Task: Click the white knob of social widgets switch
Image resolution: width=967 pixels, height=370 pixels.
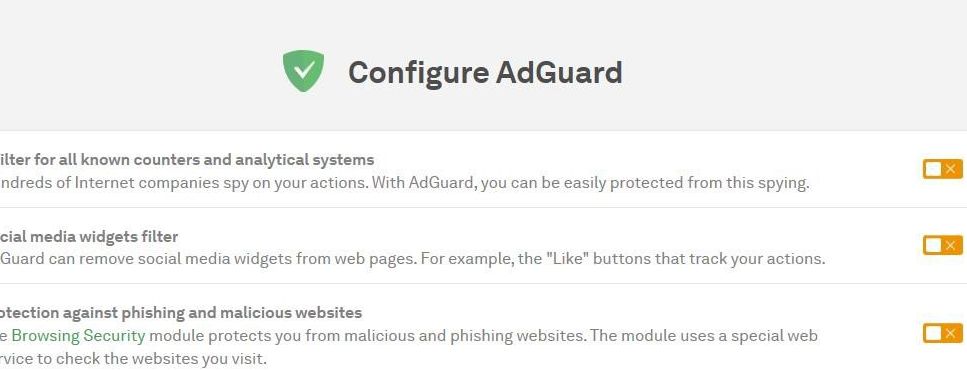Action: click(x=934, y=245)
